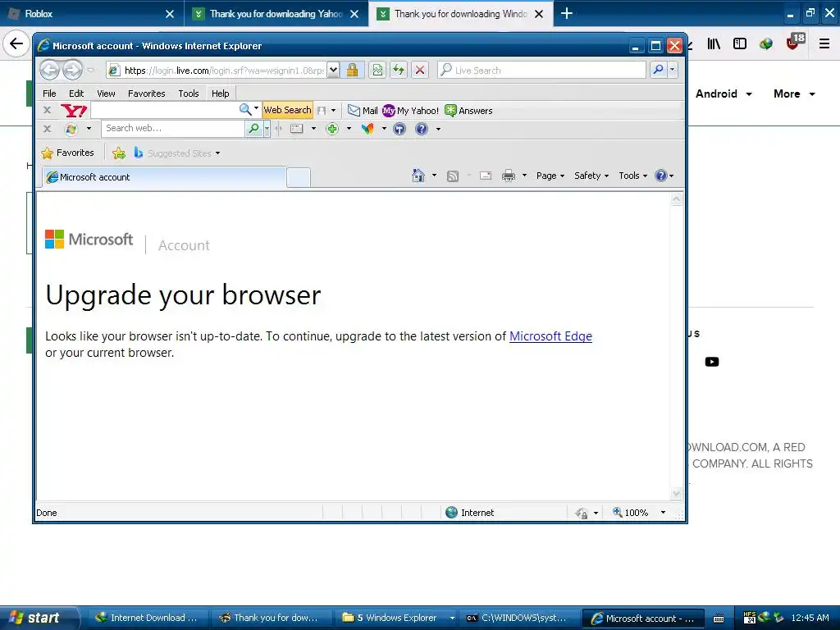Click the RSS feeds icon
Viewport: 840px width, 630px height.
point(453,176)
